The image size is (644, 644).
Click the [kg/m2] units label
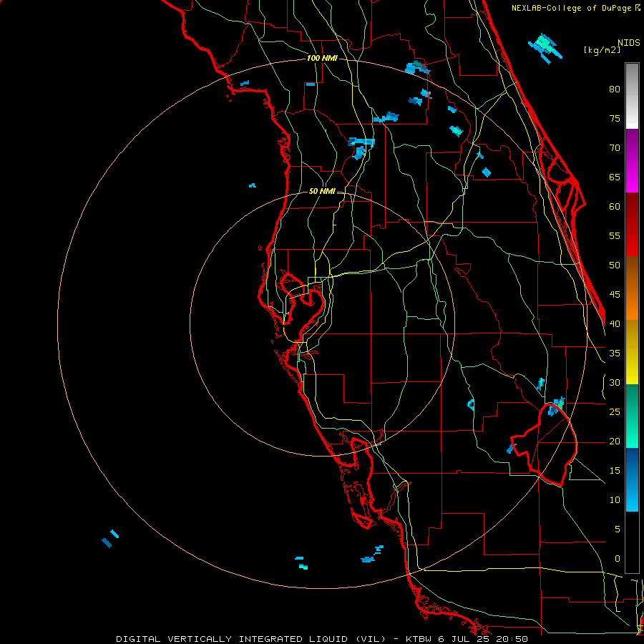pos(602,50)
